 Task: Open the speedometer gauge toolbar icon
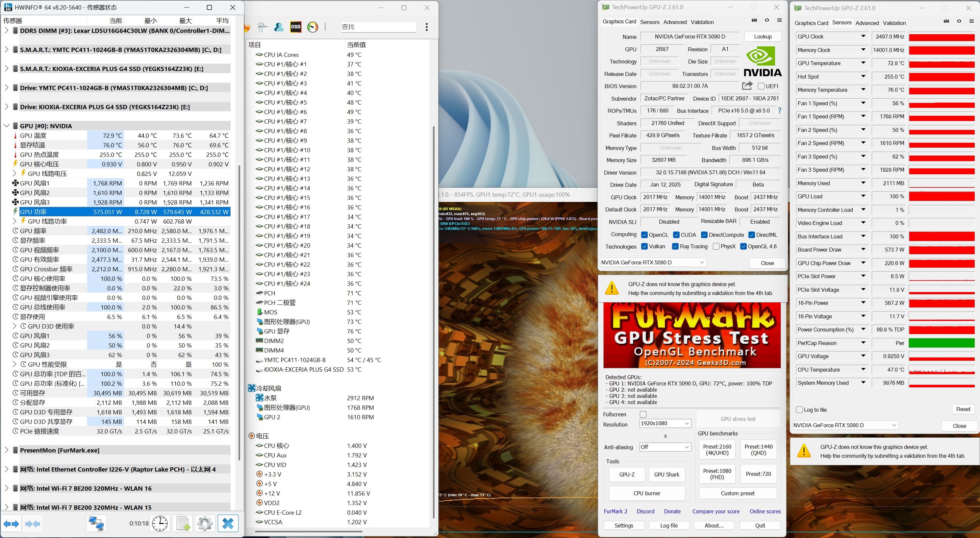312,27
